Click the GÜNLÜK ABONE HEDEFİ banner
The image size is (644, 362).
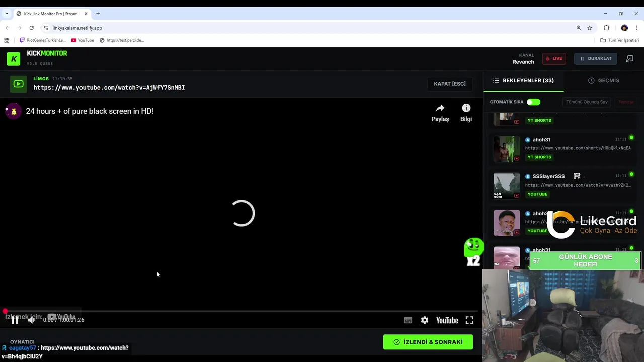[x=586, y=261]
